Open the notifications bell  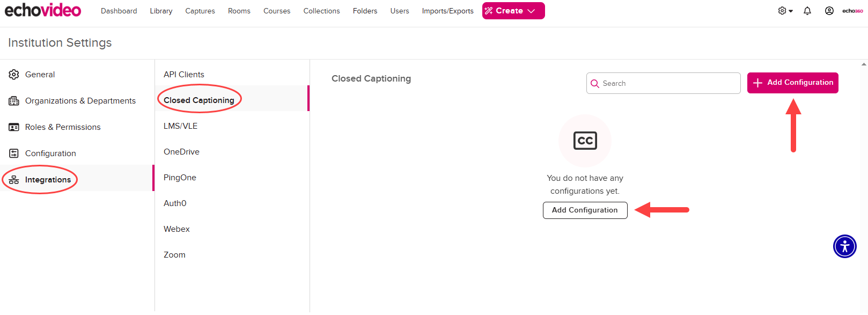coord(807,11)
